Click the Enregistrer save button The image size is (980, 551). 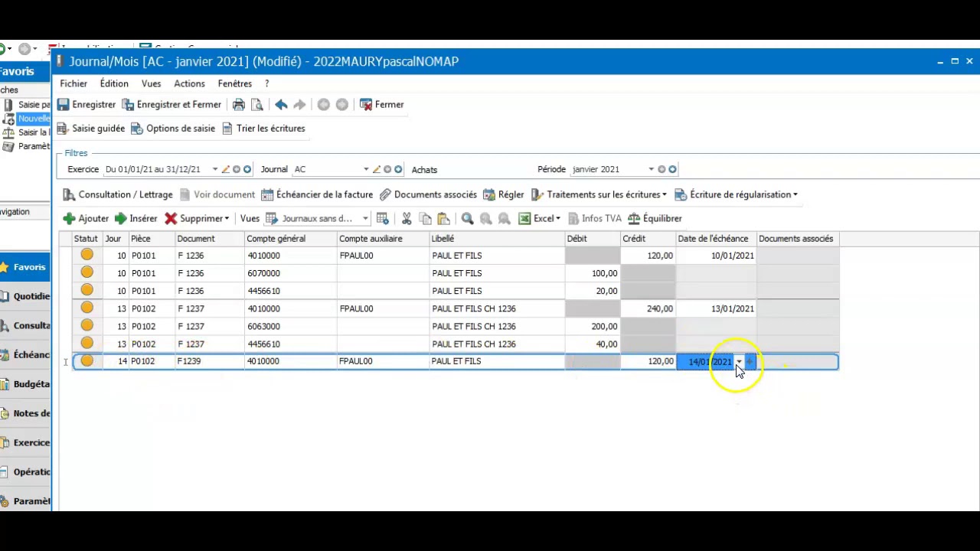(87, 105)
